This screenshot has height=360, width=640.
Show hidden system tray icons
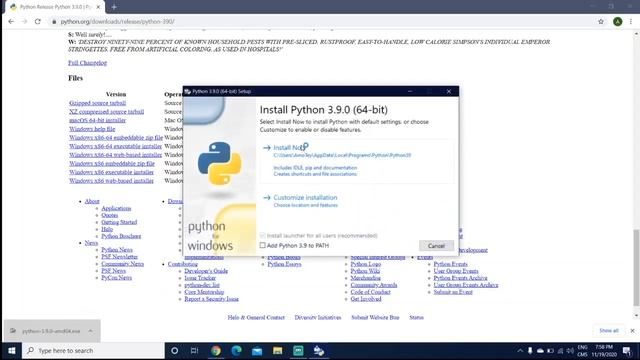[520, 351]
